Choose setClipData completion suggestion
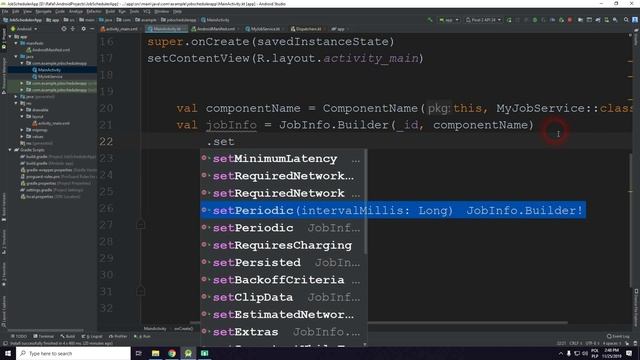 (284, 297)
